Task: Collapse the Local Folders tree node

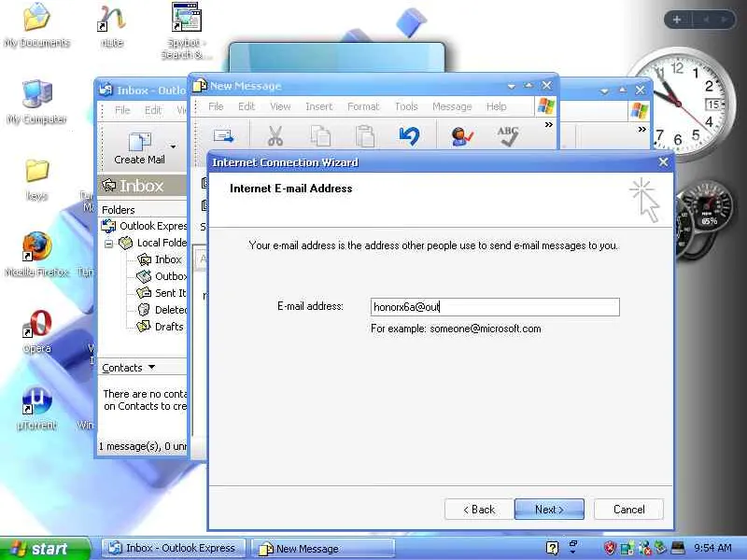Action: coord(108,244)
